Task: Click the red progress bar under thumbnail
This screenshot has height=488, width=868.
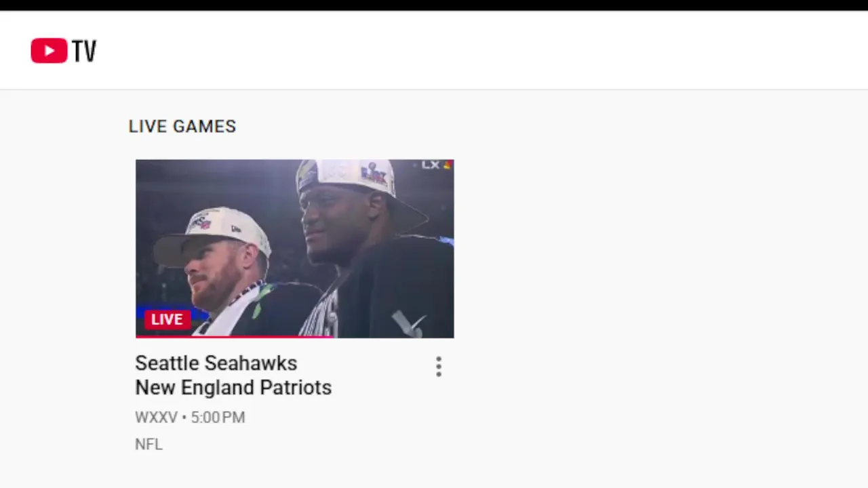Action: coord(234,336)
